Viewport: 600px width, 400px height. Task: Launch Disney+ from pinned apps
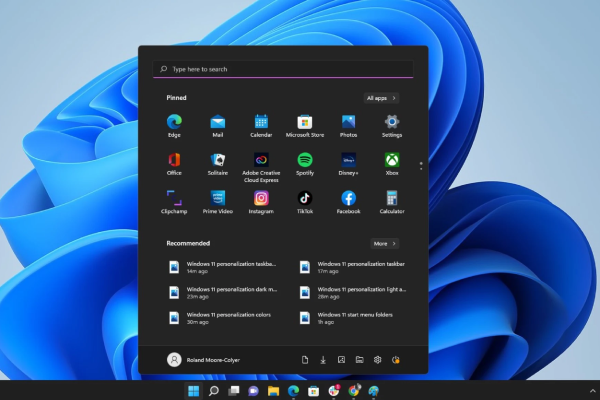[x=349, y=160]
